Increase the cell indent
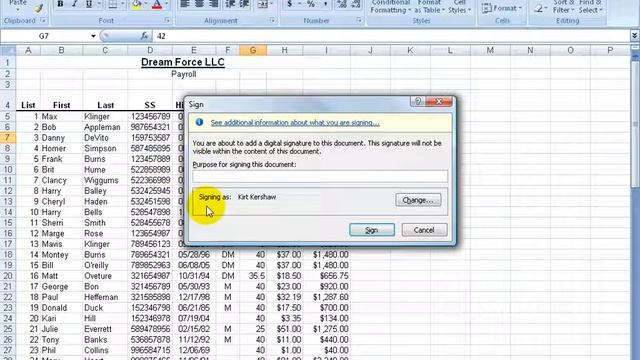This screenshot has height=360, width=640. click(x=244, y=4)
